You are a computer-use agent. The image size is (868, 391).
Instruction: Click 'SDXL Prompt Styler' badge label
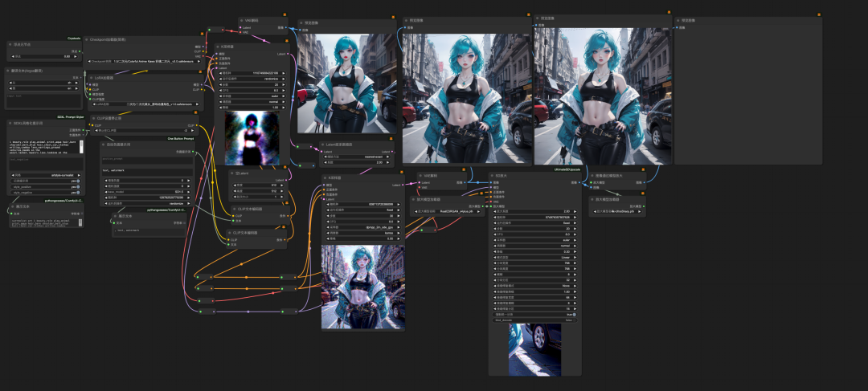(x=70, y=116)
